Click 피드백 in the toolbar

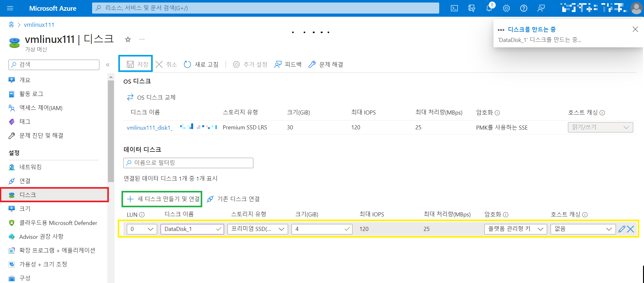[288, 64]
